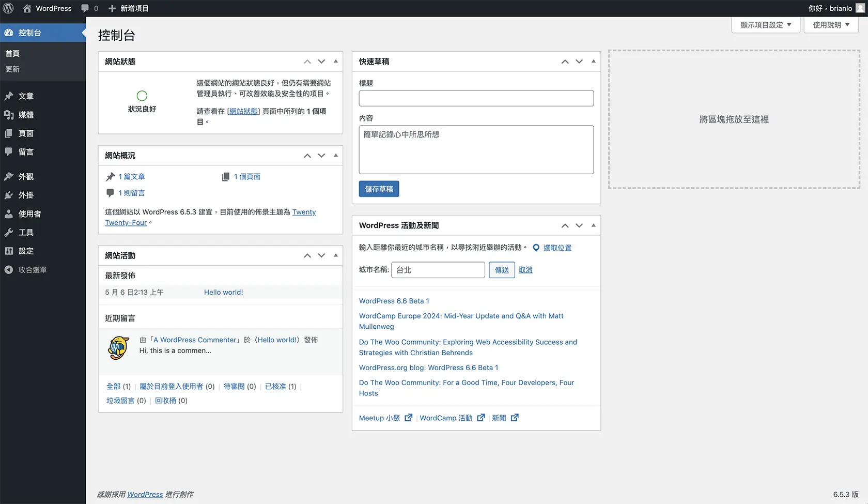The width and height of the screenshot is (868, 504).
Task: Open the 網站狀態 link in site health text
Action: click(243, 111)
